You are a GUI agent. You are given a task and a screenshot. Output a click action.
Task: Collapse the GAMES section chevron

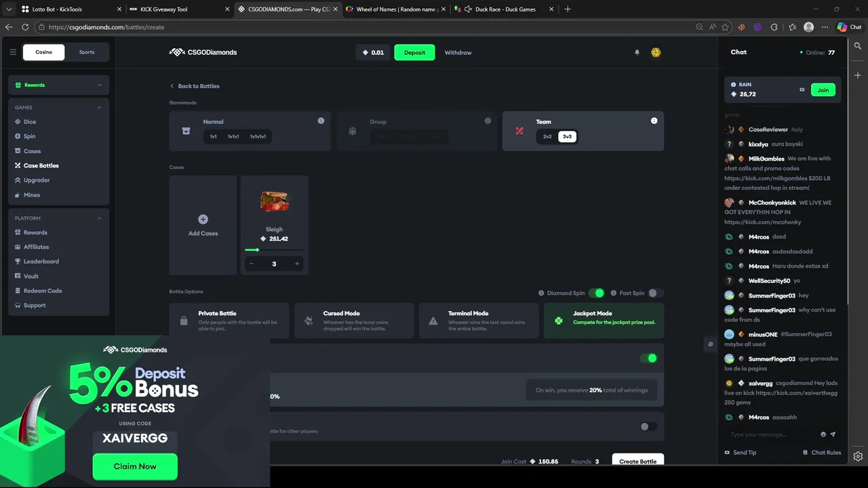[x=99, y=107]
